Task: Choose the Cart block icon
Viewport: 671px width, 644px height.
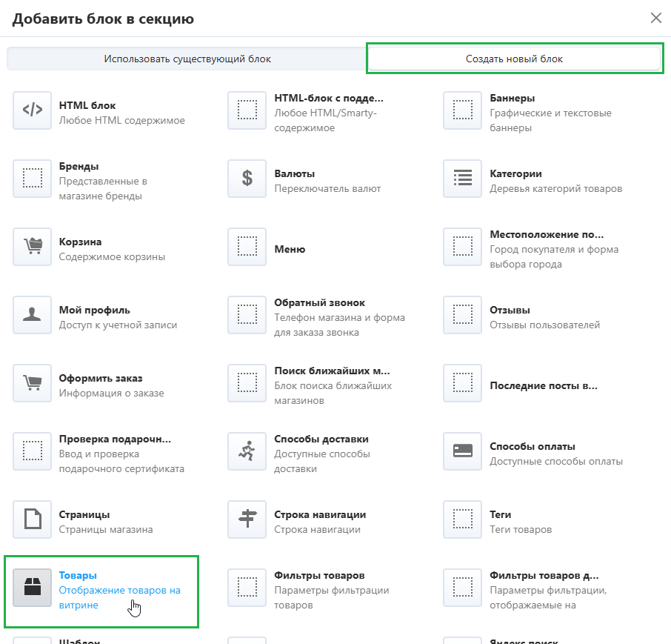Action: tap(33, 247)
